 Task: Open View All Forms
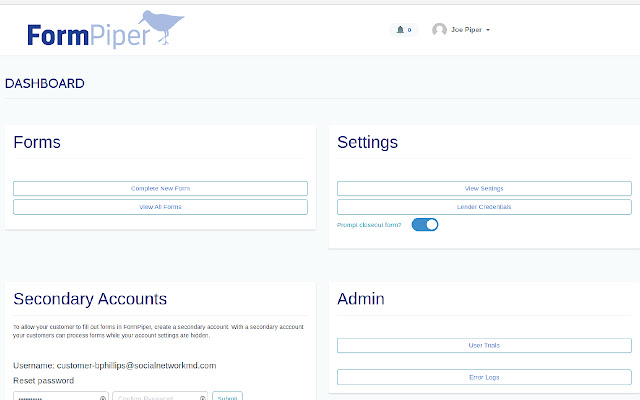160,207
